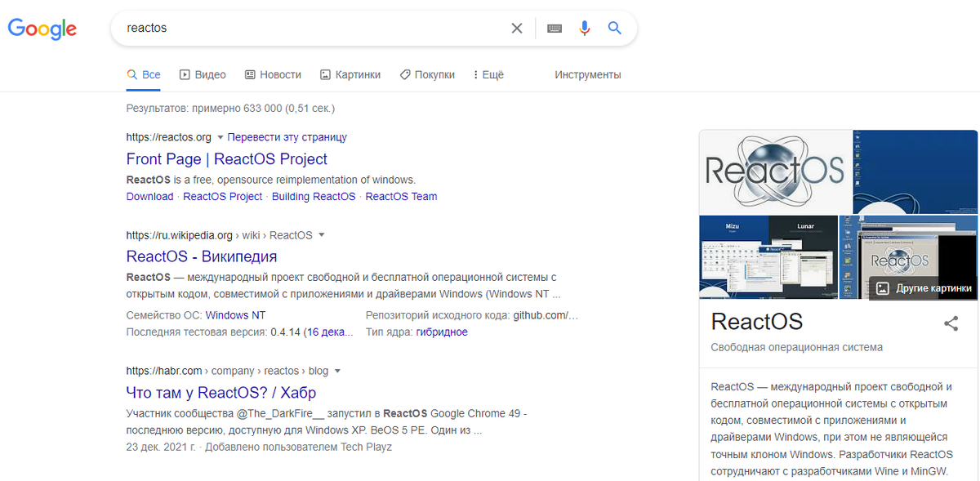Screen dimensions: 980x481
Task: Click the https://reactos.org URL text
Action: pyautogui.click(x=169, y=137)
